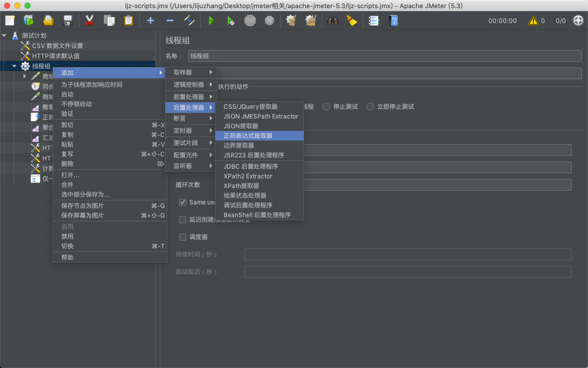
Task: Click 保存节点为图片 in context menu
Action: click(110, 206)
